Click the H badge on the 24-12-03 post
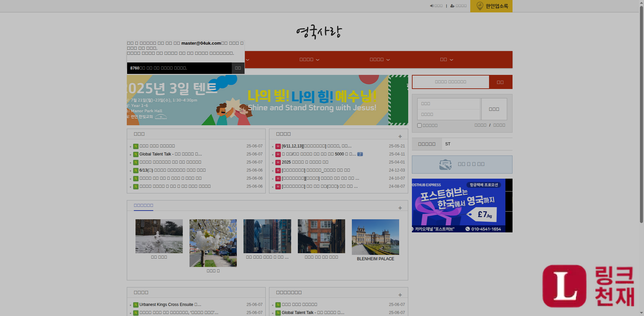This screenshot has height=316, width=644. coord(278,171)
